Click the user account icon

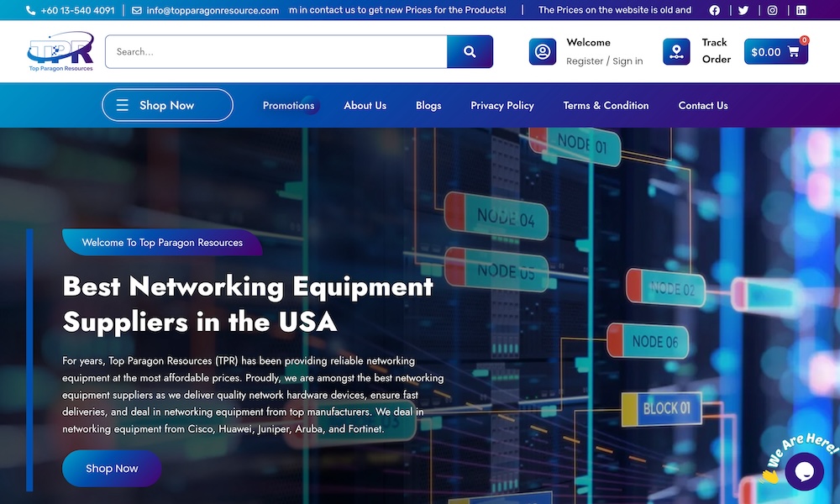click(543, 52)
